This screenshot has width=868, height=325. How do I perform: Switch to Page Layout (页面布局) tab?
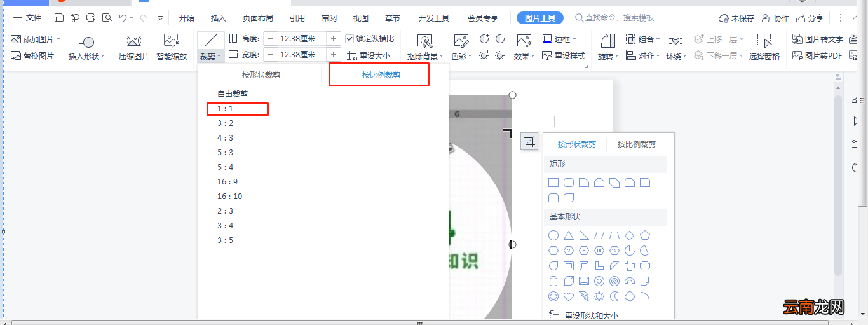point(258,18)
